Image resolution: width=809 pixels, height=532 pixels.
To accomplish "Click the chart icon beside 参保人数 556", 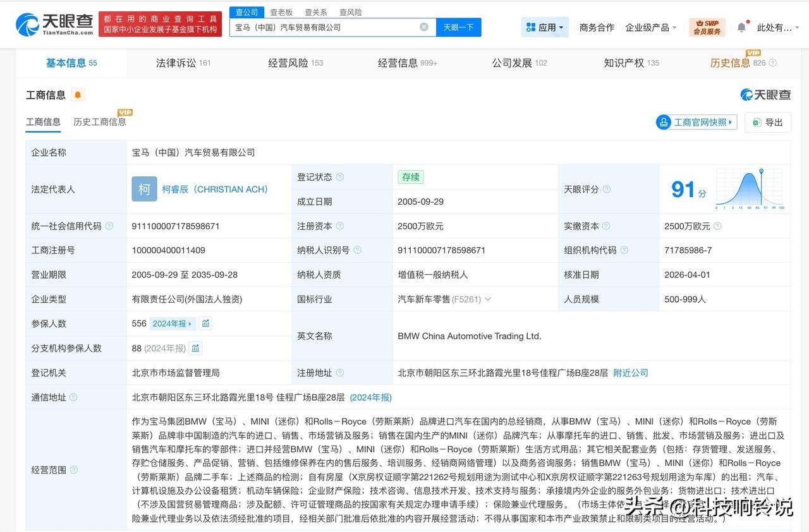I will 205,323.
